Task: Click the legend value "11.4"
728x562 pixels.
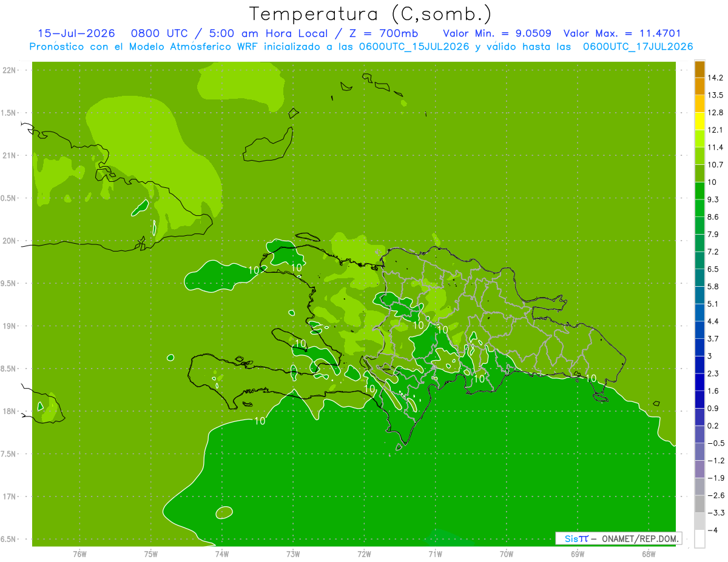Action: [715, 147]
